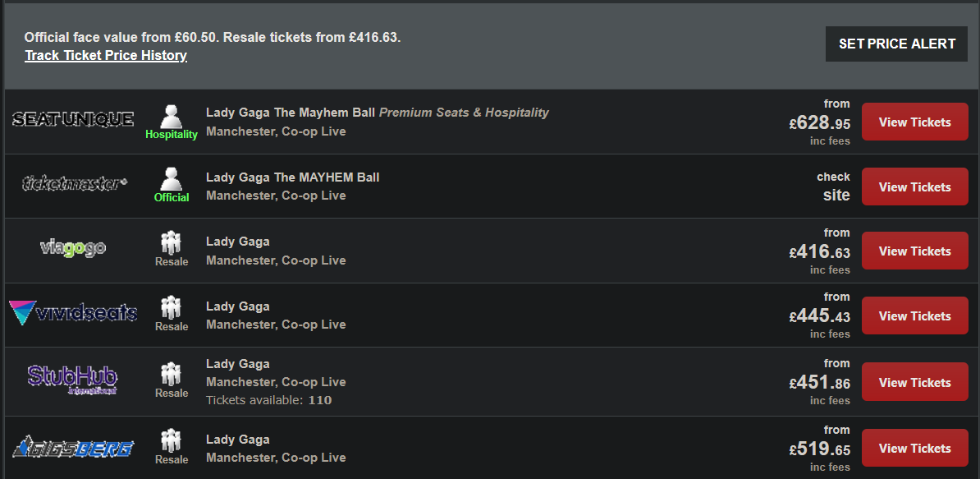Image resolution: width=980 pixels, height=479 pixels.
Task: View Tickets for Gigsberg listing
Action: tap(915, 448)
